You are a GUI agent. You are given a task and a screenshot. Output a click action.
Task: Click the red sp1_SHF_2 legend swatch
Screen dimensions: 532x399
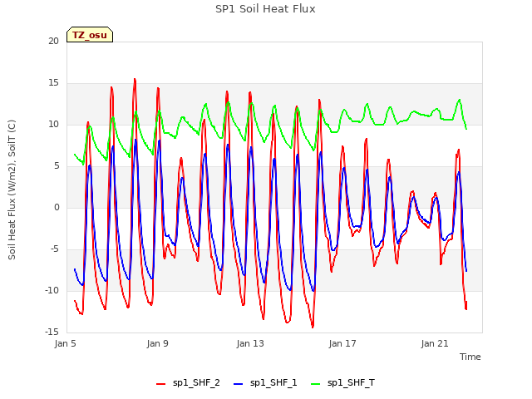click(x=160, y=384)
